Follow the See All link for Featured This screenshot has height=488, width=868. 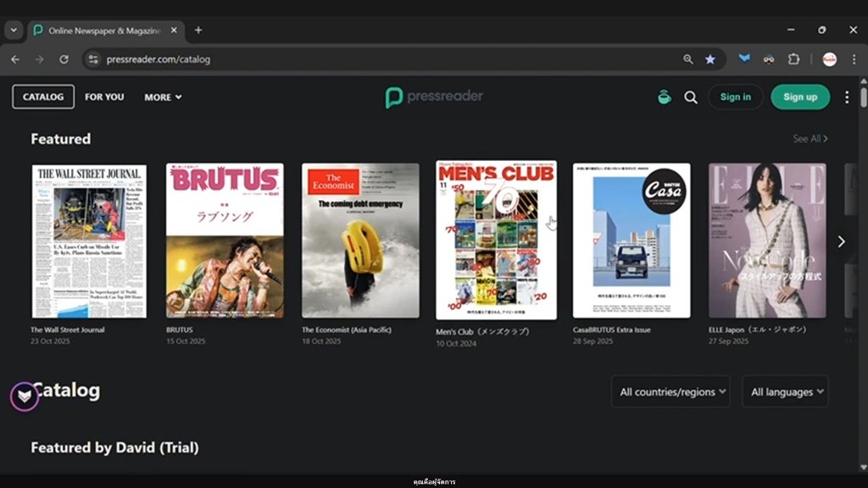pyautogui.click(x=810, y=139)
